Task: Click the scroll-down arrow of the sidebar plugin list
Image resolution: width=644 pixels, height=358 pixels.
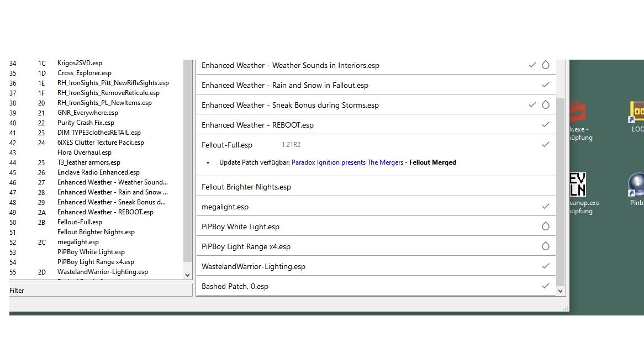Action: tap(187, 275)
